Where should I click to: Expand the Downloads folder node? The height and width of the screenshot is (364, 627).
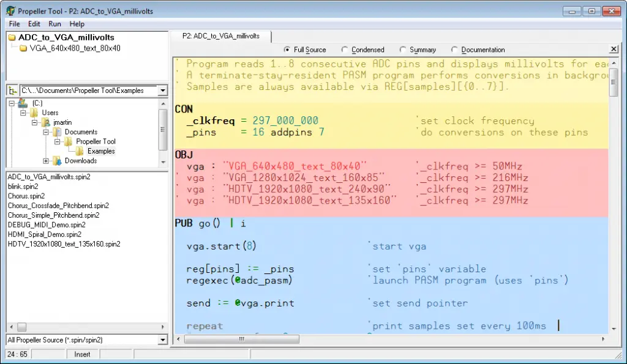pyautogui.click(x=47, y=161)
